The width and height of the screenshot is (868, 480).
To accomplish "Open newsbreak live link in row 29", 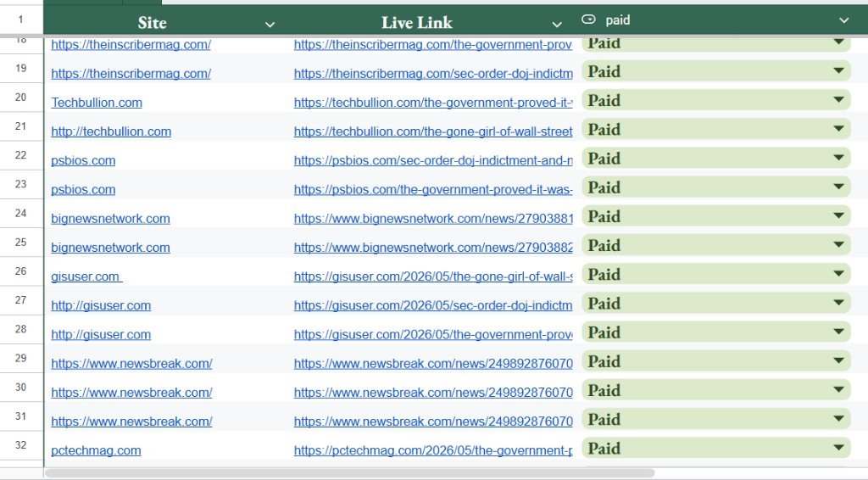I will click(433, 363).
